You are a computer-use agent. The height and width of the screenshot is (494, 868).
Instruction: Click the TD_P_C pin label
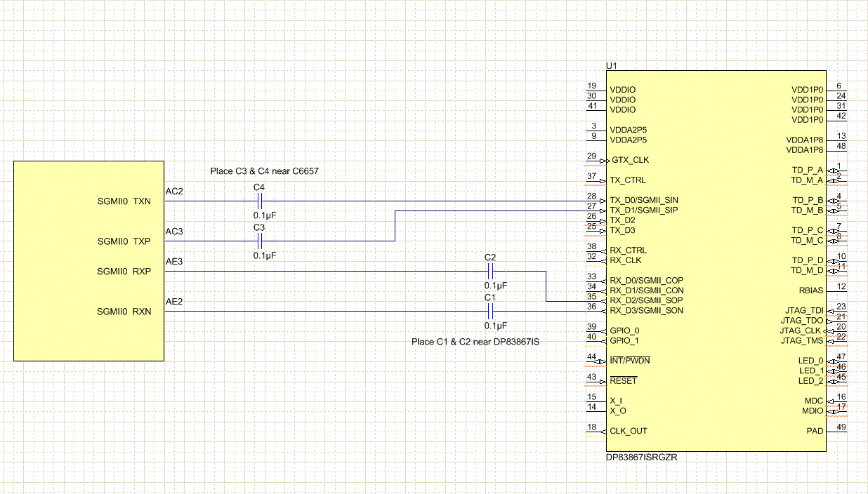point(807,230)
